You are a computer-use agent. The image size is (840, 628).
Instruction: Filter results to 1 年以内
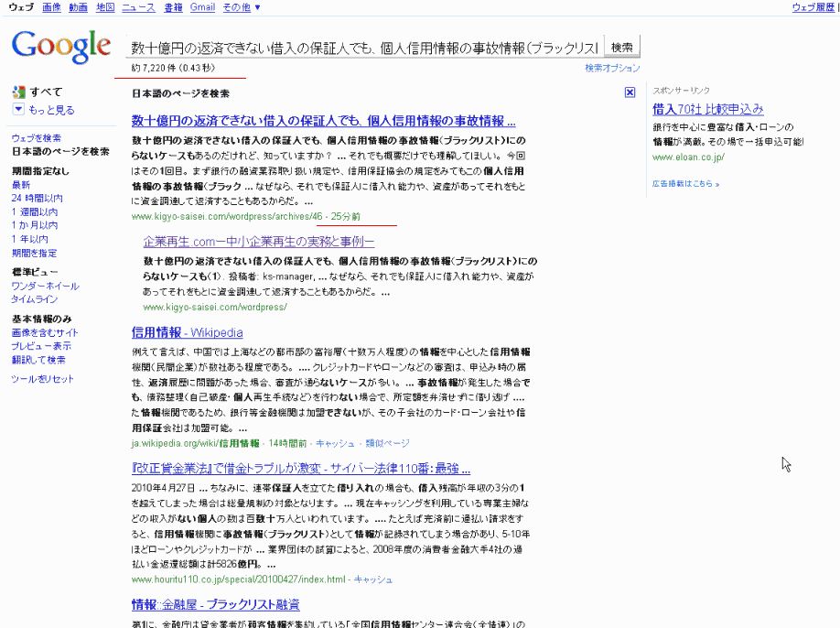click(30, 239)
